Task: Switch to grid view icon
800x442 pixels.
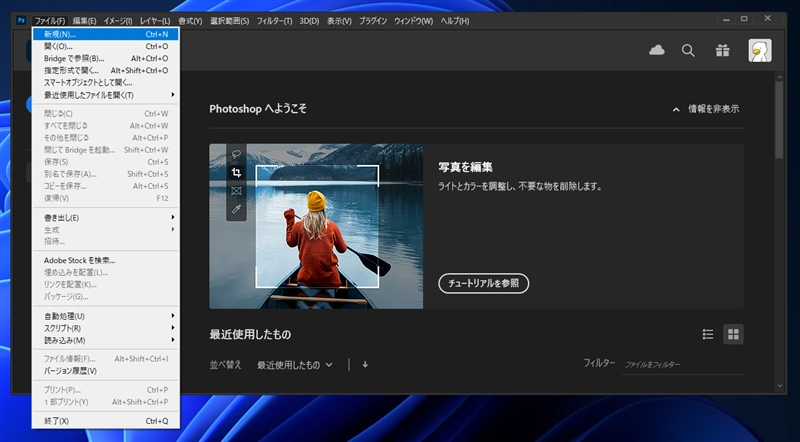Action: point(733,334)
